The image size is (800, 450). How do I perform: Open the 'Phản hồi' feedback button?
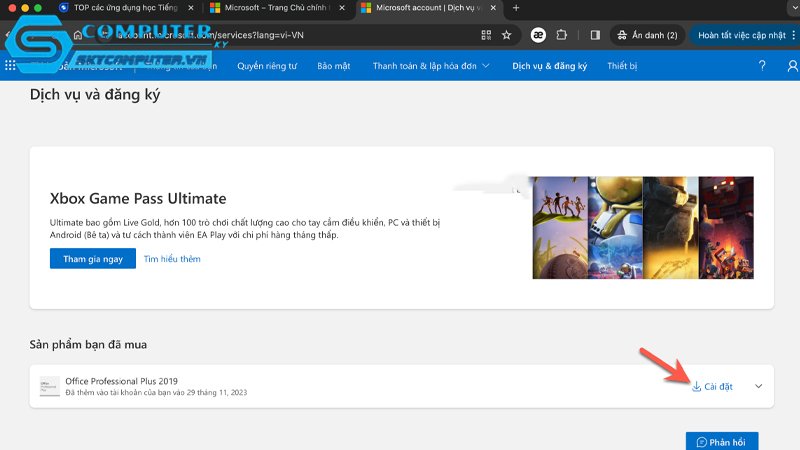coord(722,441)
